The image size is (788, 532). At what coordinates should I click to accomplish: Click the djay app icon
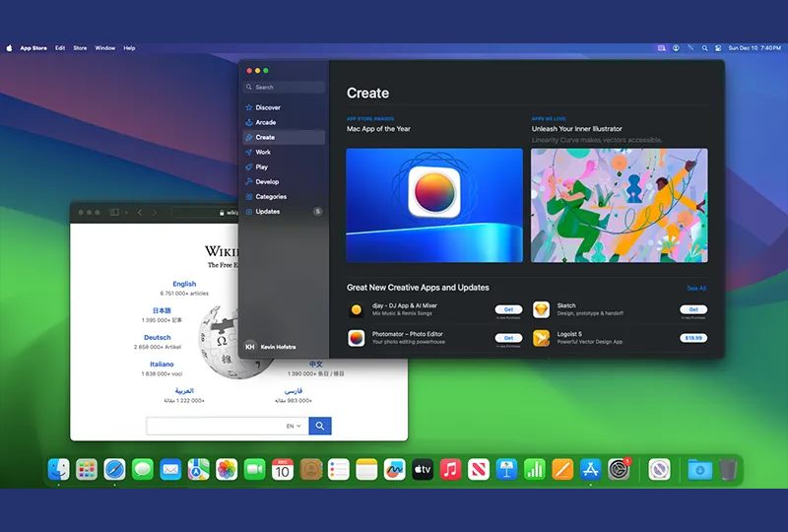357,309
